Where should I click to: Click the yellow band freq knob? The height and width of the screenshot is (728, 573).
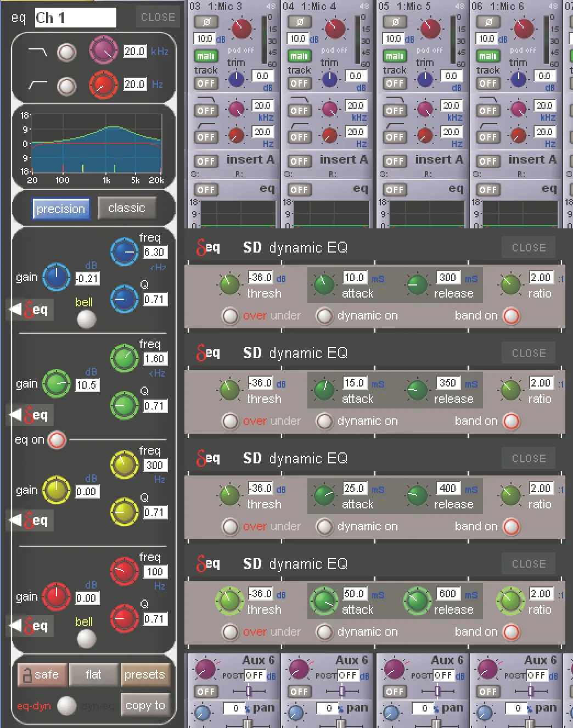pos(125,464)
